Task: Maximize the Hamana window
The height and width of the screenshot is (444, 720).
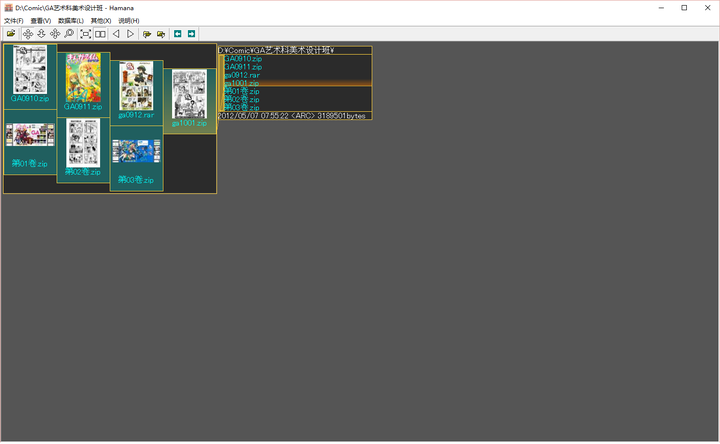Action: 684,8
